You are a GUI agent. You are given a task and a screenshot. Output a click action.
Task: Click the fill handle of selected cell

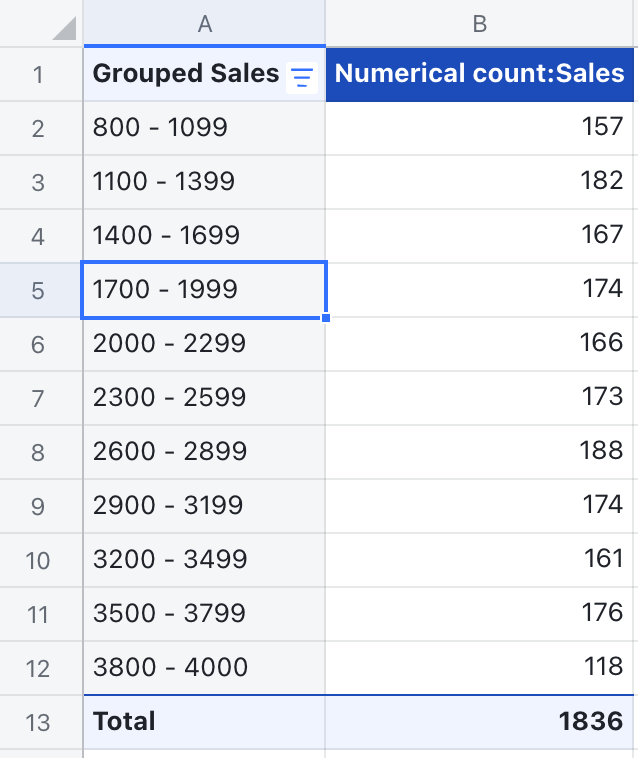(x=326, y=318)
